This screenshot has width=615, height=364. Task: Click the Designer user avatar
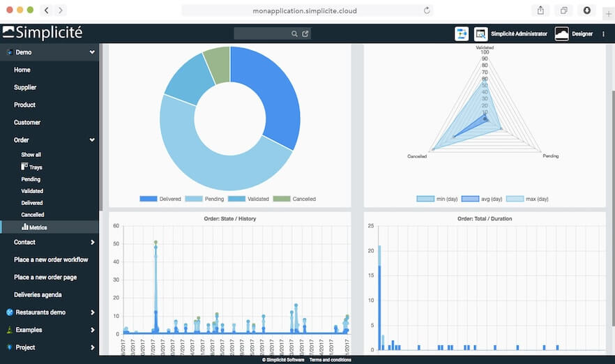562,33
